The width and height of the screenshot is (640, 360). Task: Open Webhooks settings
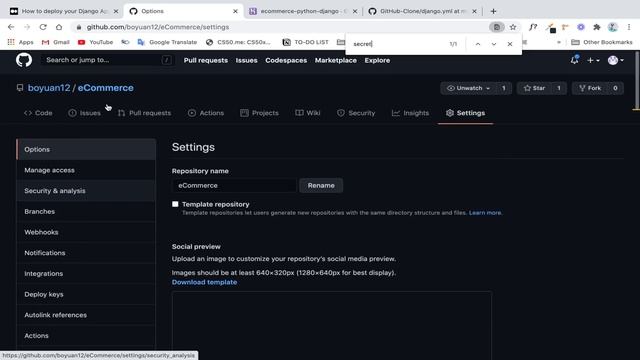click(x=86, y=232)
